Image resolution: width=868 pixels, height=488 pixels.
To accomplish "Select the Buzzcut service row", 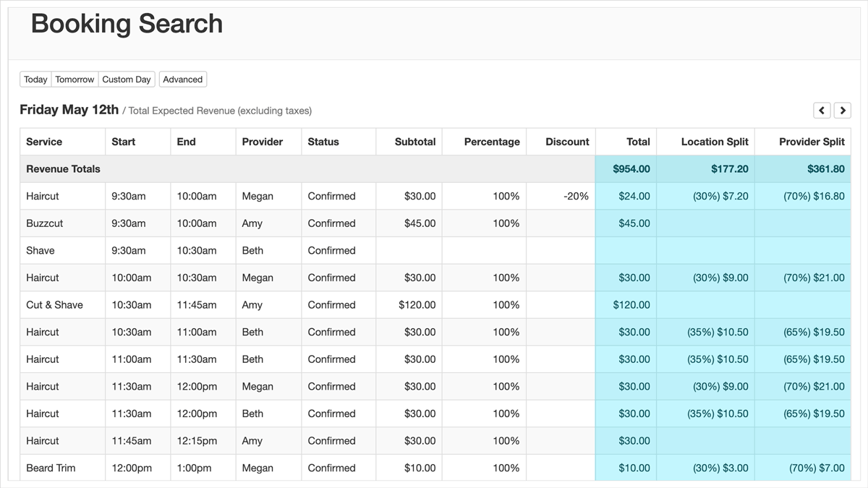I will point(45,223).
